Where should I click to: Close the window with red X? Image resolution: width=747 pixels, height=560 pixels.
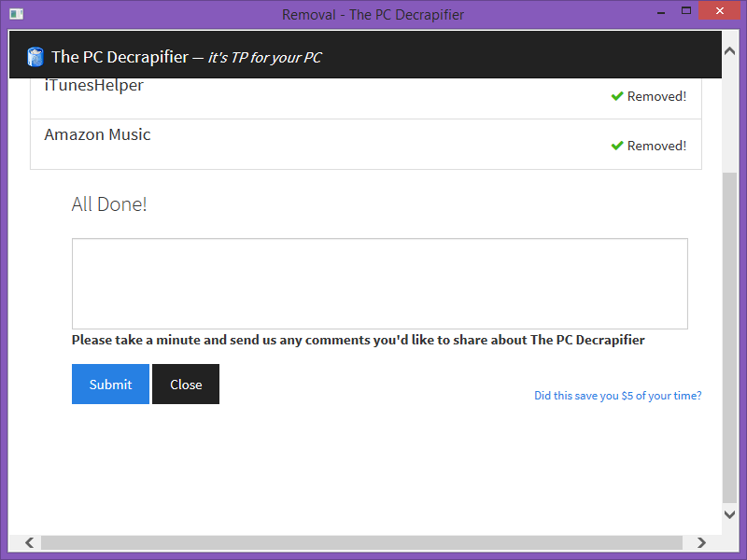pyautogui.click(x=720, y=10)
